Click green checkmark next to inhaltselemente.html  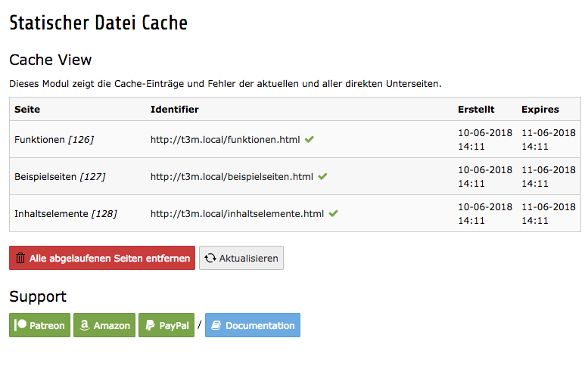pyautogui.click(x=333, y=213)
